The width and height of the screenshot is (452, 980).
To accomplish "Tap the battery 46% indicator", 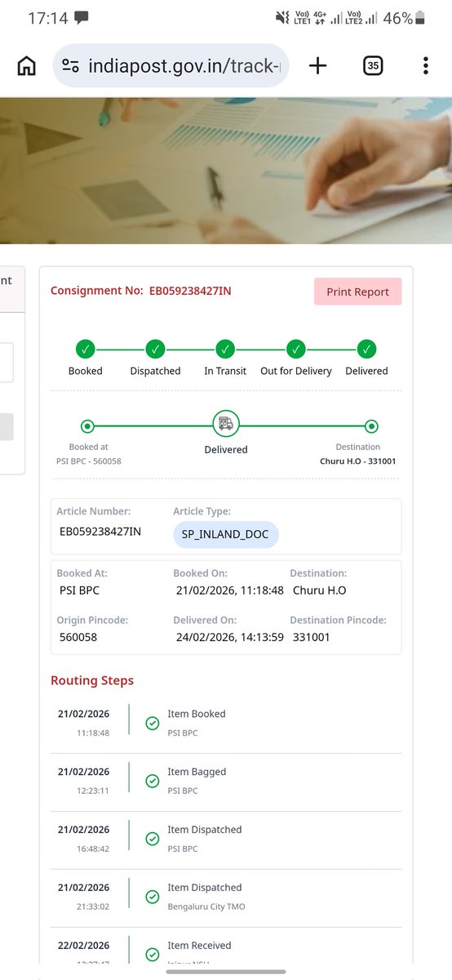I will coord(405,17).
